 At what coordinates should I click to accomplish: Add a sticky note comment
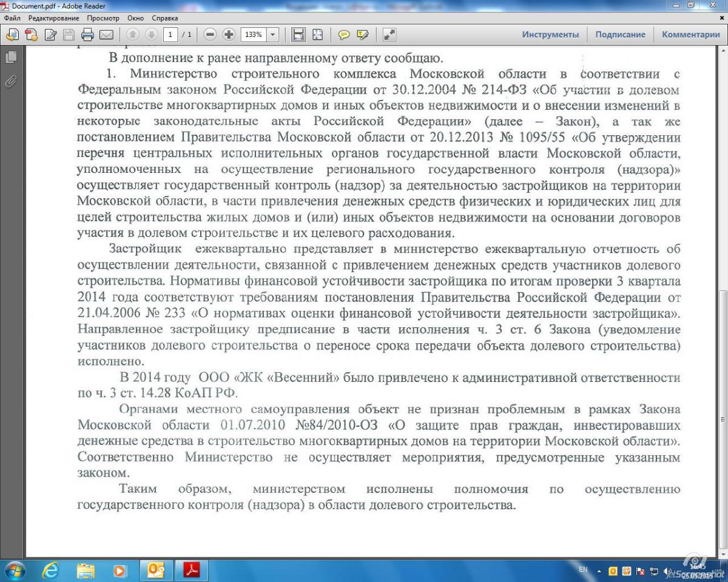[x=344, y=35]
